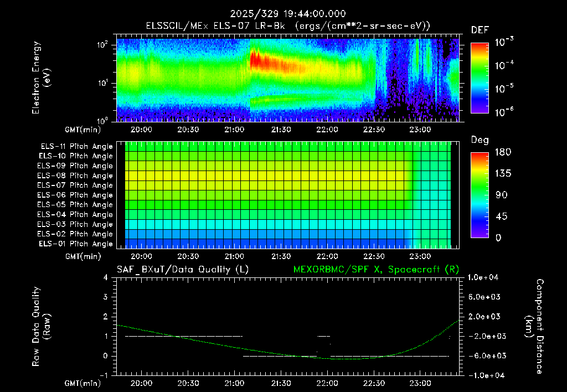Select the plot timestamp '2025/329 19:44:00.000'
Viewport: 567px width, 392px height.
click(x=288, y=14)
